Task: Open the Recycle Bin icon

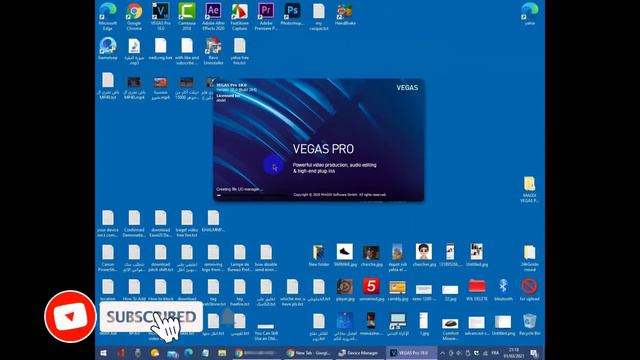Action: pos(529,324)
